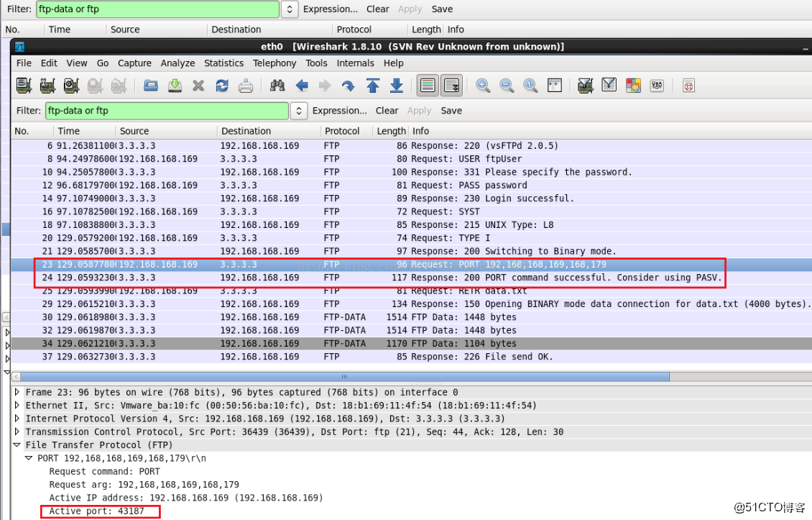Click Save in the background window filter bar

pos(442,9)
